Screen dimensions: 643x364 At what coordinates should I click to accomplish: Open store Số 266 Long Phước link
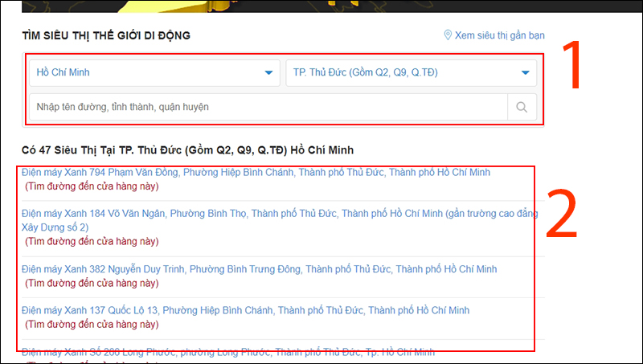click(x=228, y=352)
